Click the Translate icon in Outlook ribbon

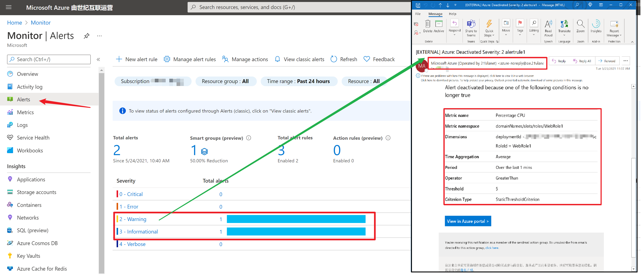point(564,24)
